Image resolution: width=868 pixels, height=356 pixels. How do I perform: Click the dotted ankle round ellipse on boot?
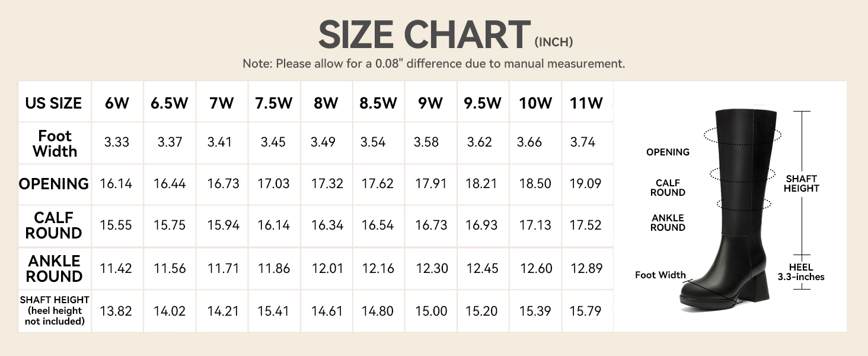click(x=743, y=204)
